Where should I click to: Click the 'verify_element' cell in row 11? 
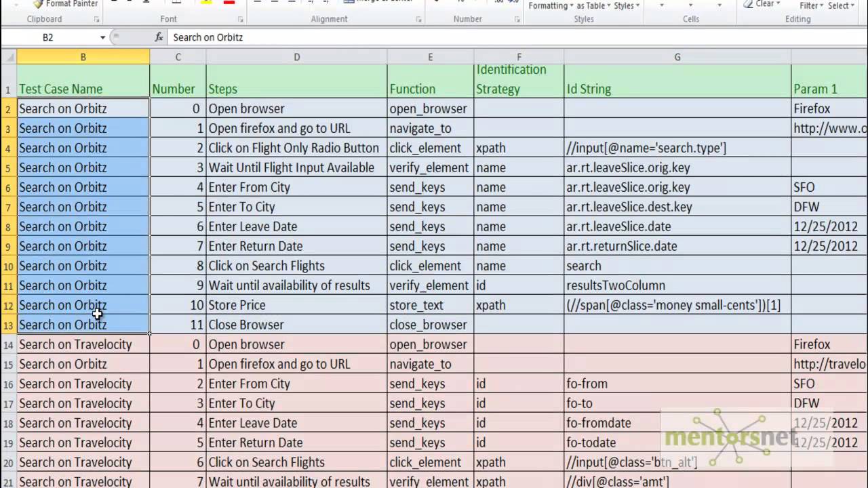click(x=430, y=285)
